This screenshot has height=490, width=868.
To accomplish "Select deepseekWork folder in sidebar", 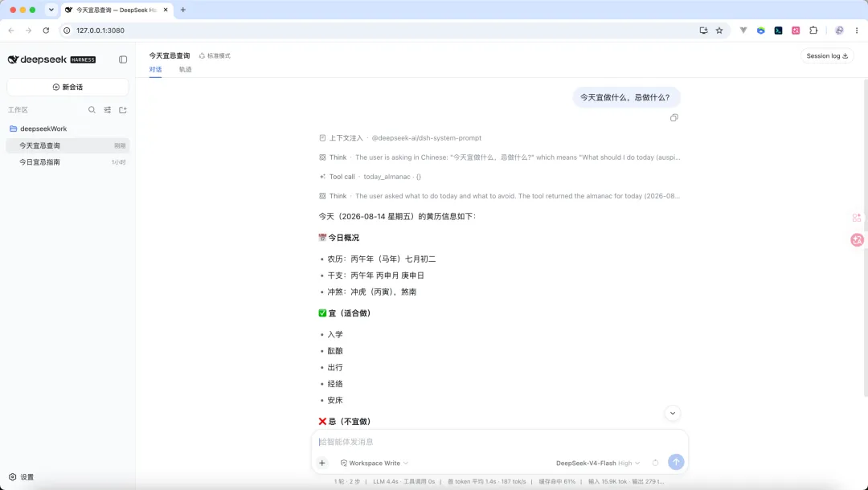I will [x=68, y=129].
